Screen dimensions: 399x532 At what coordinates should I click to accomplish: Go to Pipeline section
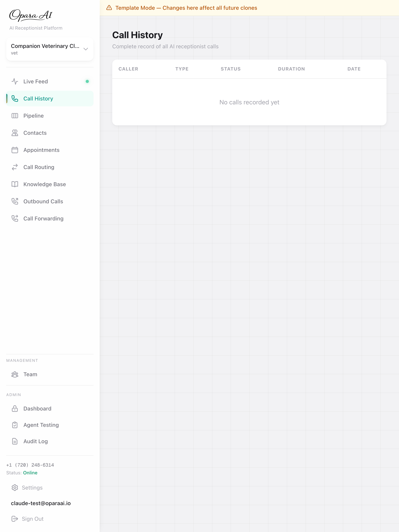click(x=50, y=116)
